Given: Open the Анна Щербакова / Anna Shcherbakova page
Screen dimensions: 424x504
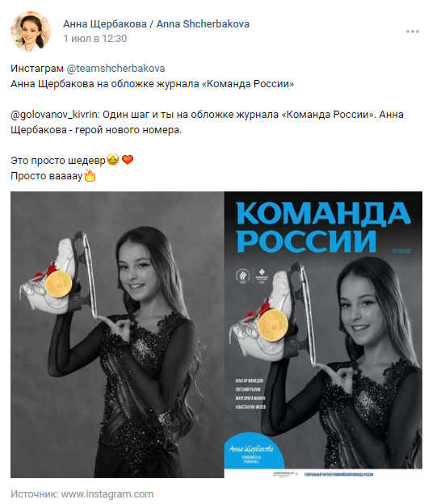Looking at the screenshot, I should (156, 23).
